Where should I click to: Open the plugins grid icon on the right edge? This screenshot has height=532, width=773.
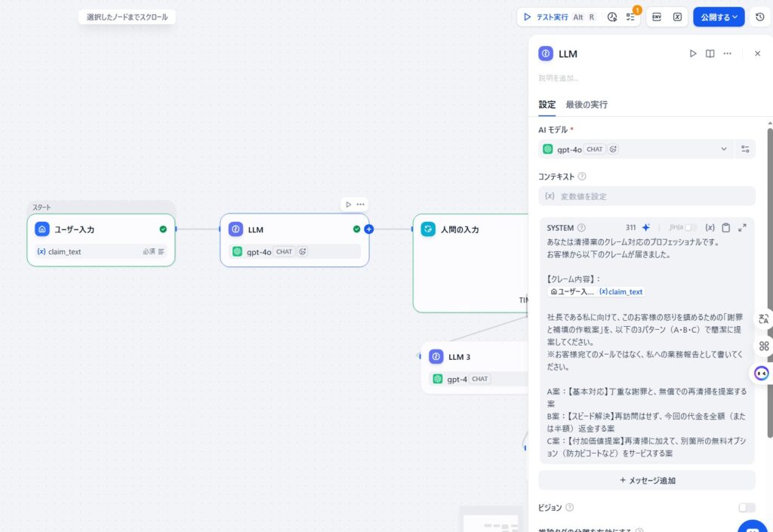(763, 346)
